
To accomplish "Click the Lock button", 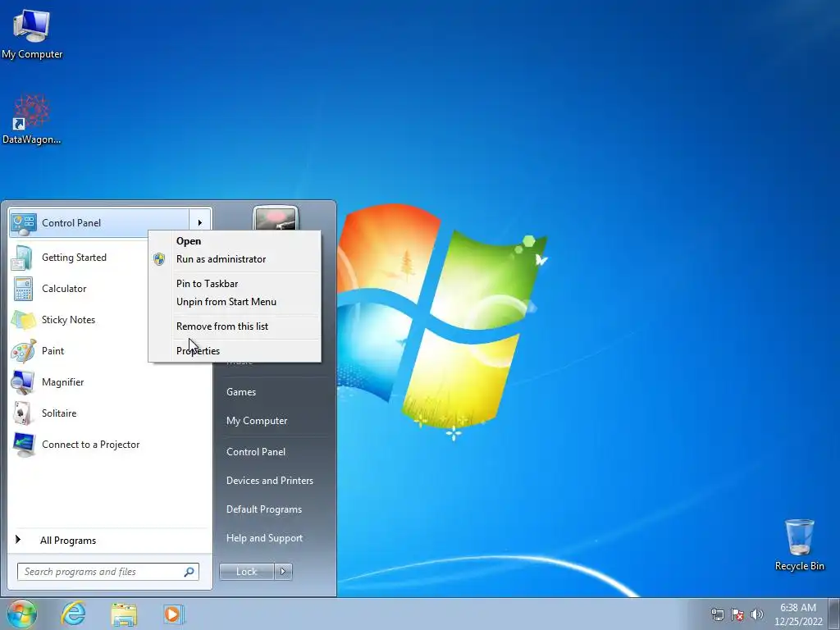I will point(247,572).
